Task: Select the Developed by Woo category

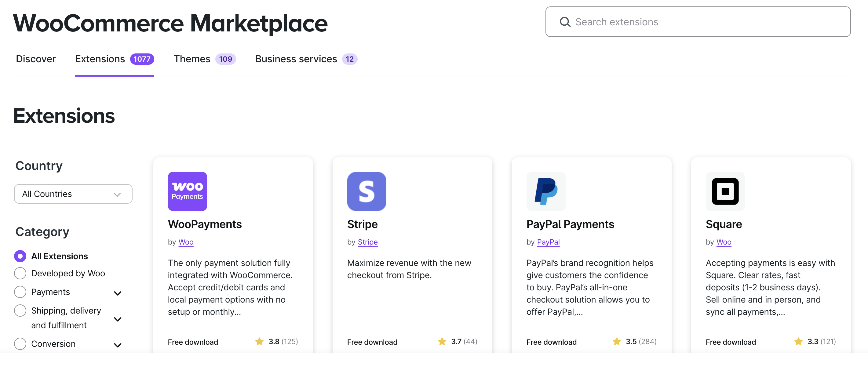Action: [20, 273]
